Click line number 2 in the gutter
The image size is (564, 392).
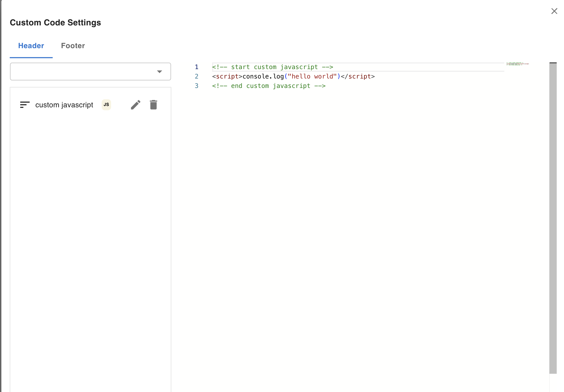[196, 77]
